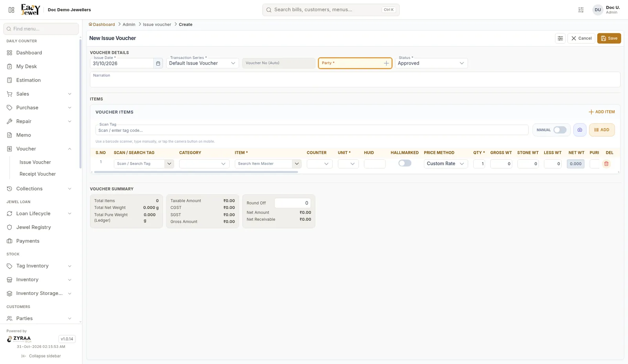Open camera scanner for tag scanning
This screenshot has height=364, width=628.
(580, 130)
